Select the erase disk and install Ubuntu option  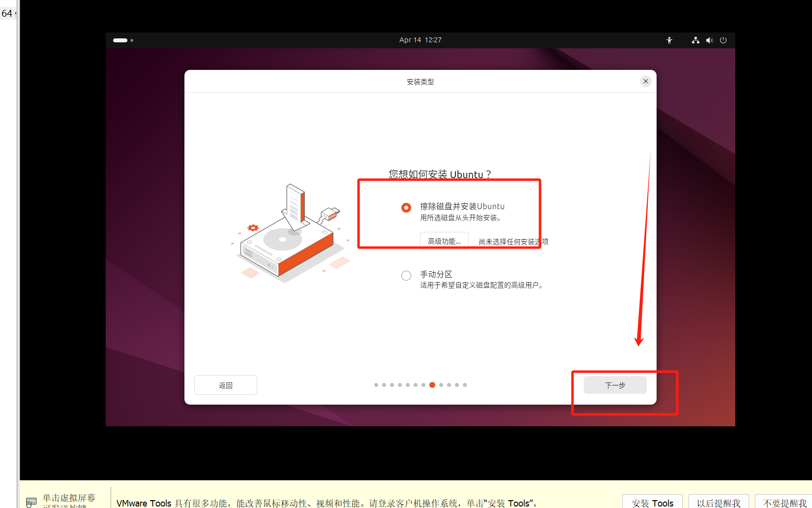[x=406, y=208]
